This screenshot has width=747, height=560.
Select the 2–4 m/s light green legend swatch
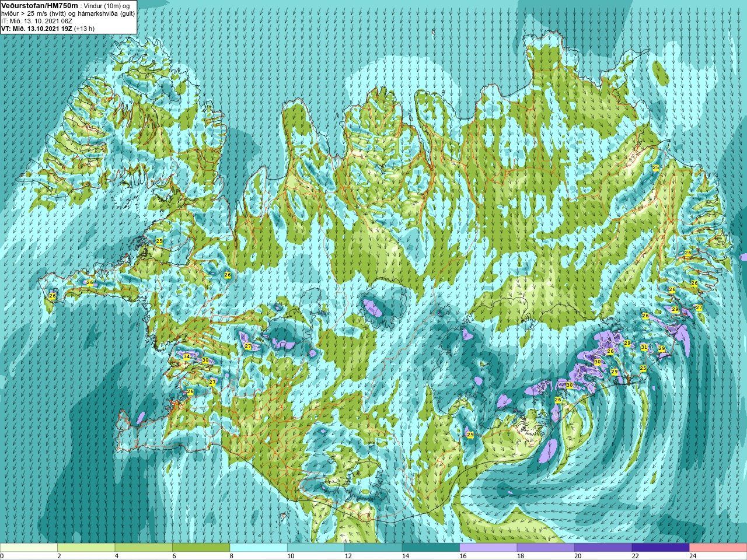pos(86,548)
